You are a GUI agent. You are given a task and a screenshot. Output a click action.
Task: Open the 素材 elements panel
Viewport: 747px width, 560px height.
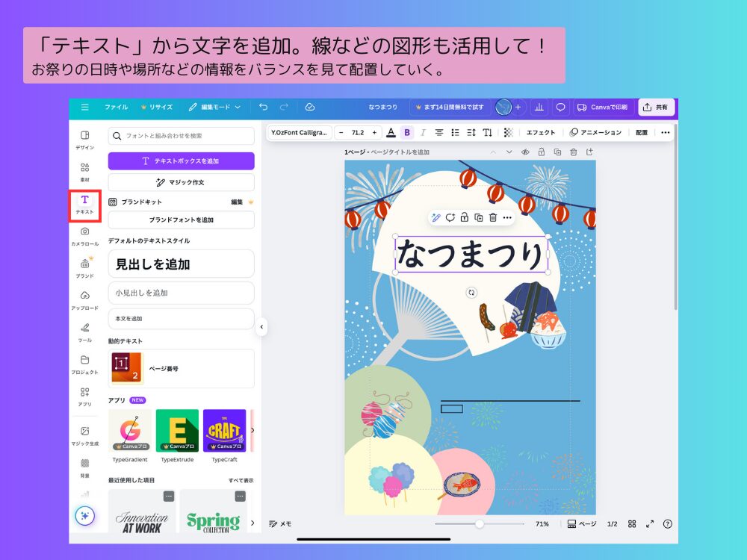pyautogui.click(x=84, y=172)
